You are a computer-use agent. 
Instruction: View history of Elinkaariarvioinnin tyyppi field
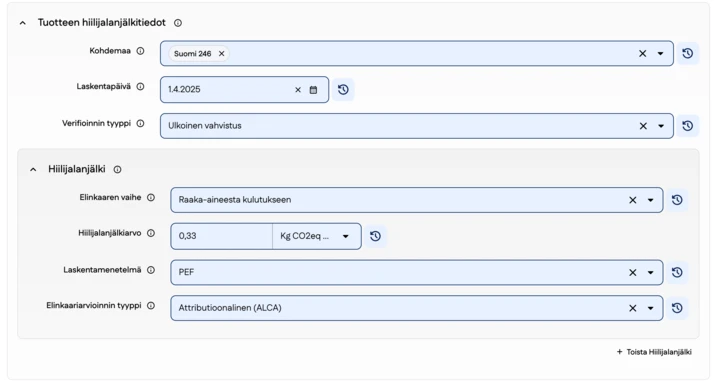(x=677, y=308)
